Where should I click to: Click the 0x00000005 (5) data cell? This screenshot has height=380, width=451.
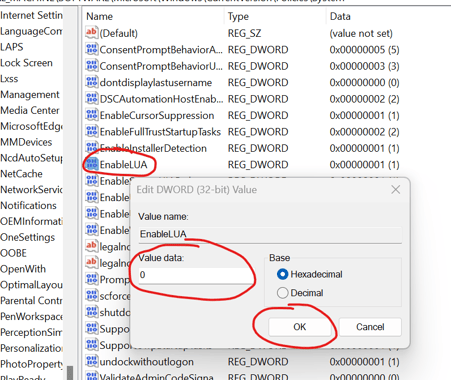click(x=364, y=50)
